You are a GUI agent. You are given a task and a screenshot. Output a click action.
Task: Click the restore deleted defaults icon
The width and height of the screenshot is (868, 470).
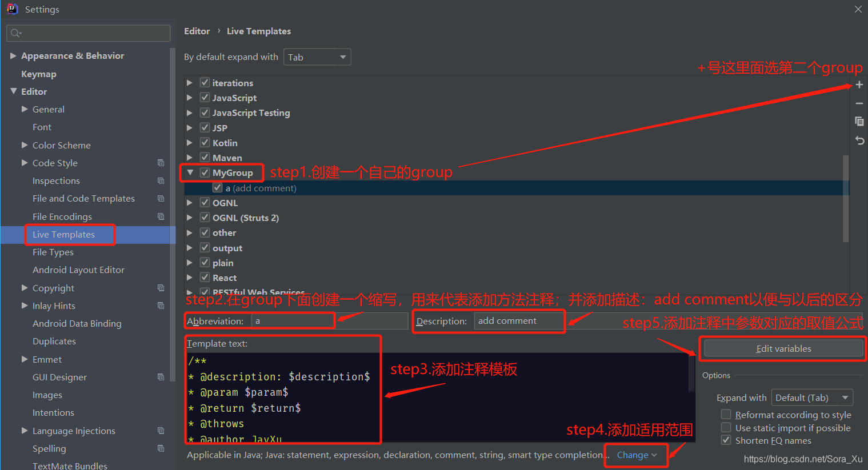[859, 140]
